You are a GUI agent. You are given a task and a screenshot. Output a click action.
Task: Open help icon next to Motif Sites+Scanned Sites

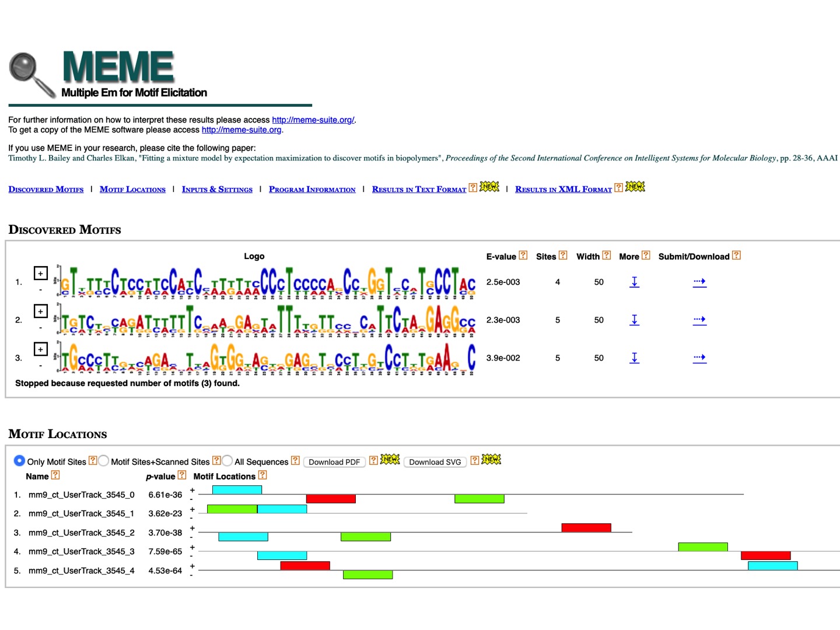click(x=216, y=461)
